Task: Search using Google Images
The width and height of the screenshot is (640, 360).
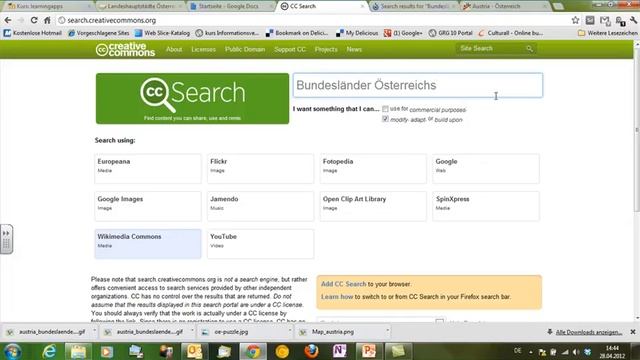Action: coord(148,206)
